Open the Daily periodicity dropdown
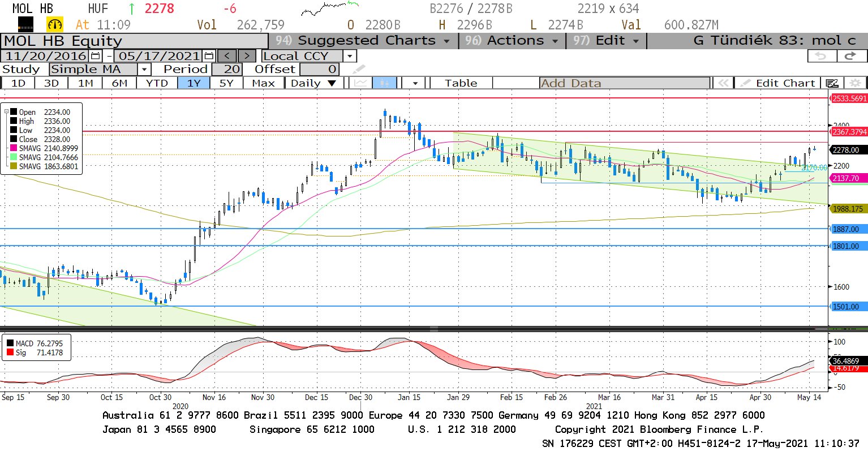Viewport: 868px width, 460px height. [x=313, y=83]
